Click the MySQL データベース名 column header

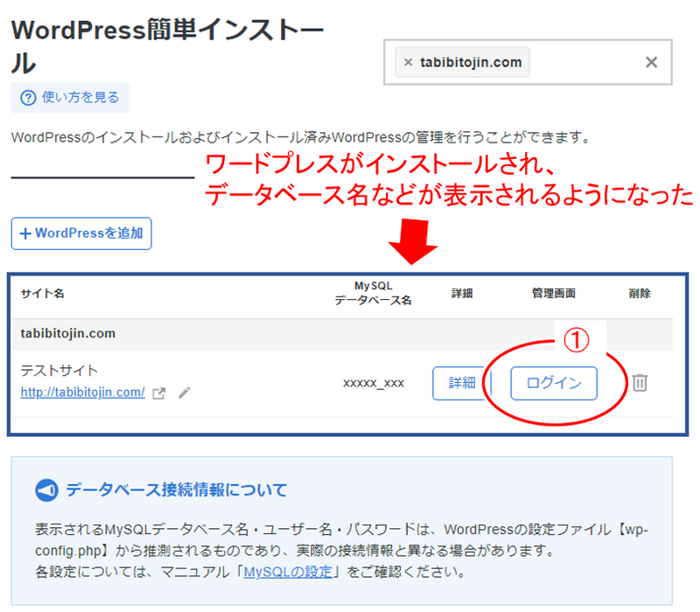tap(374, 293)
